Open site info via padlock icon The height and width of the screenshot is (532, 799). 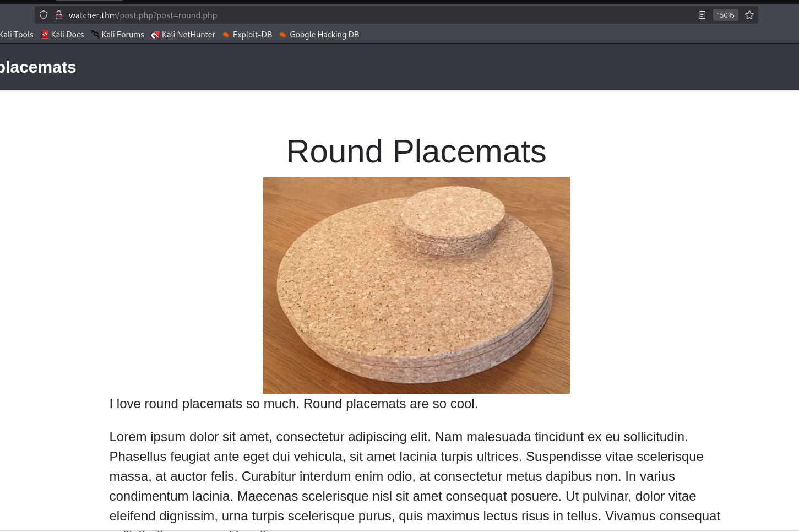pyautogui.click(x=59, y=15)
